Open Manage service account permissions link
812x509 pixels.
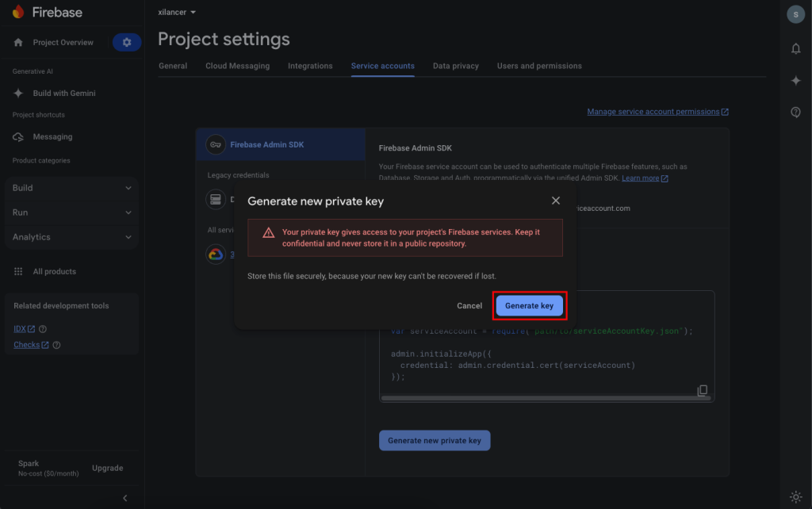(657, 111)
